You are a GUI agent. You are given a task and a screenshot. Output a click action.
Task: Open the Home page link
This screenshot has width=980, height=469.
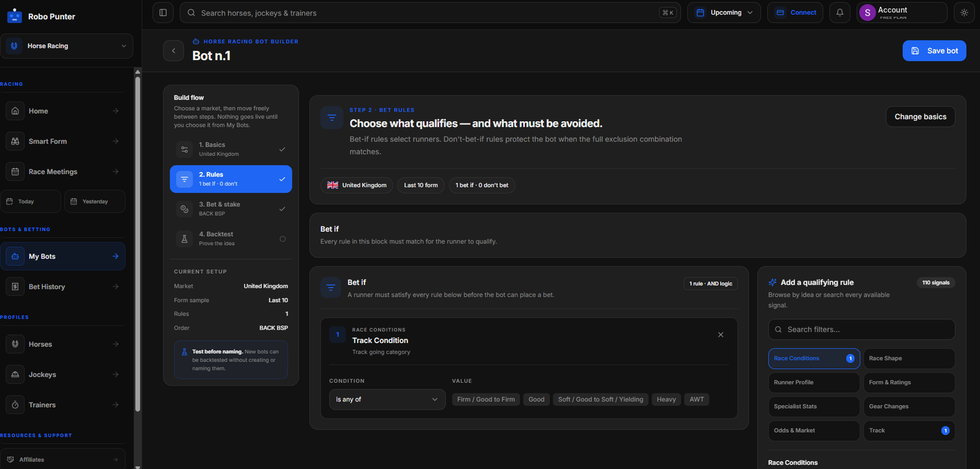[63, 111]
